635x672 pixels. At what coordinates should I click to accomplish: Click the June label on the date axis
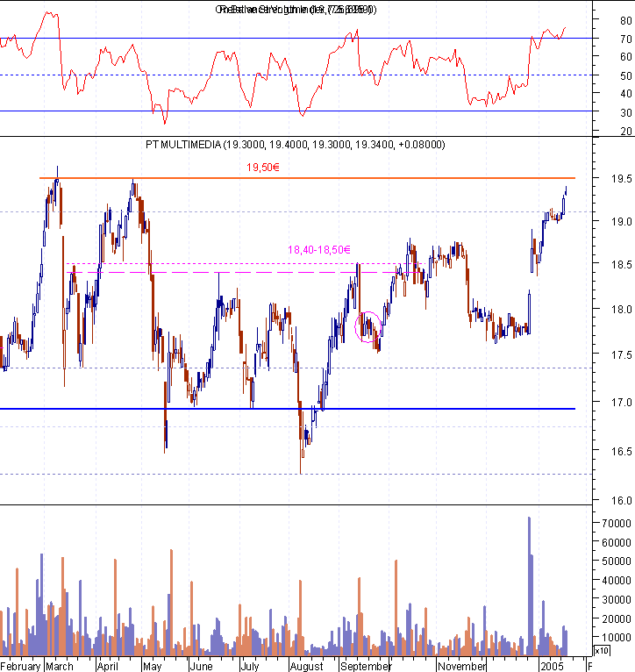tap(201, 666)
